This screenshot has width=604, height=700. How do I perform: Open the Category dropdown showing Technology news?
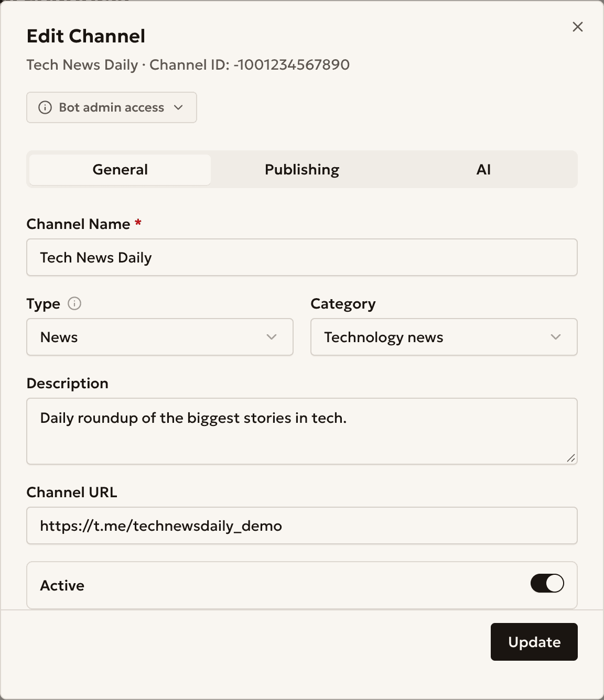click(x=444, y=337)
